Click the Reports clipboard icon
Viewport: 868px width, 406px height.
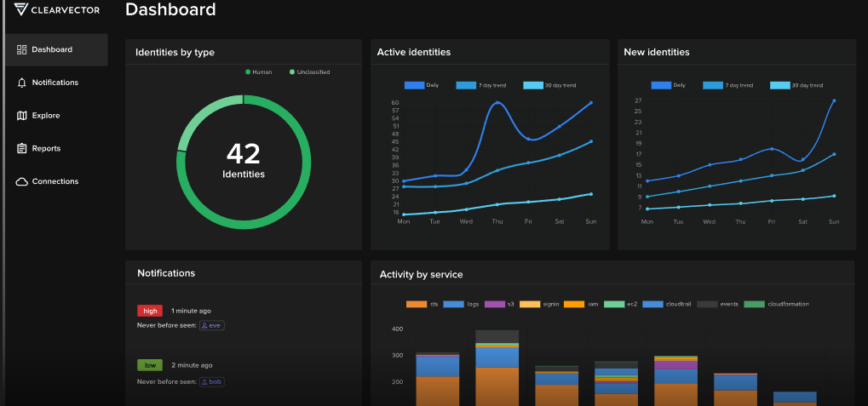tap(22, 149)
